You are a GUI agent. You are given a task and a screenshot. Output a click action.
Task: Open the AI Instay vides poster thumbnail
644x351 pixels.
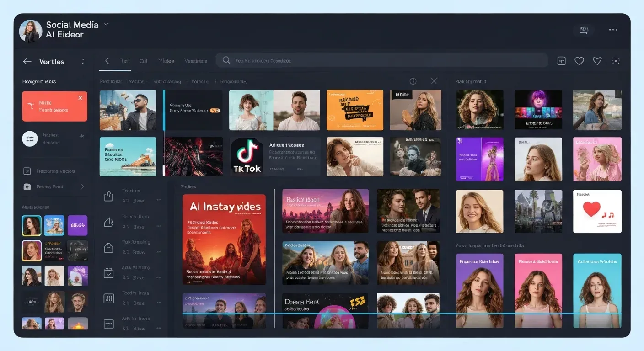(224, 239)
